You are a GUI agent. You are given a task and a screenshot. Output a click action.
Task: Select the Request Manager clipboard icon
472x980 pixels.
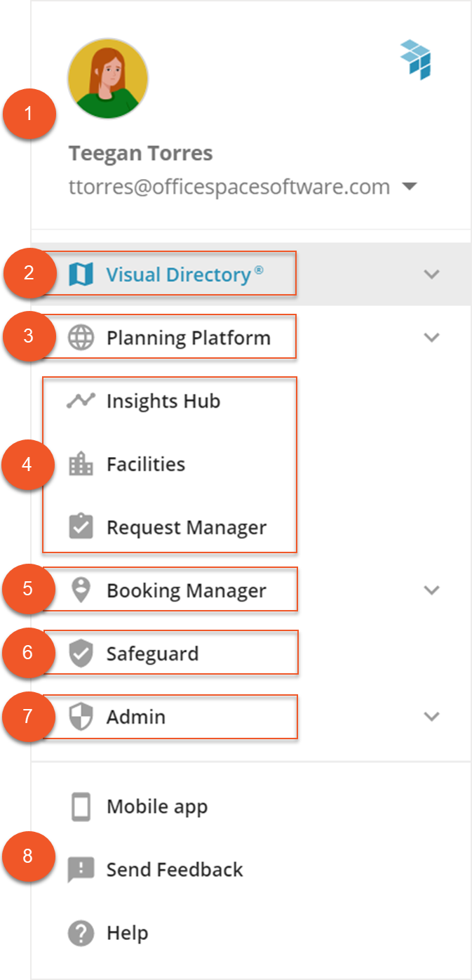pyautogui.click(x=83, y=527)
